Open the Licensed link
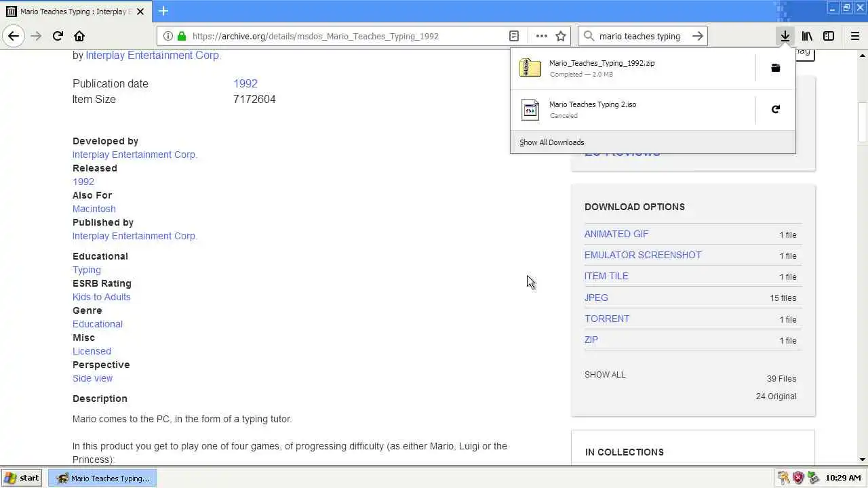Screen dimensions: 868x488 (92, 351)
